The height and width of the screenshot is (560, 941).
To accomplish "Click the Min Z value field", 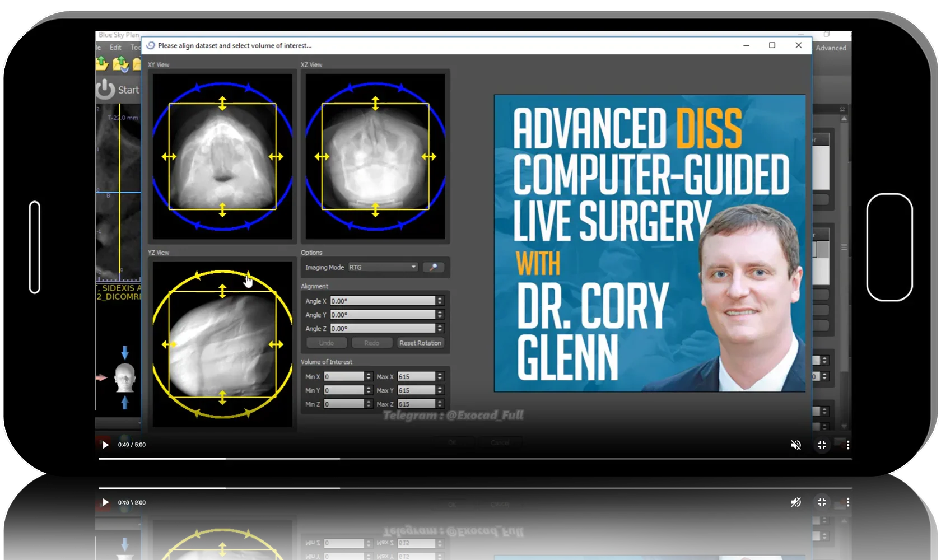I will tap(344, 404).
